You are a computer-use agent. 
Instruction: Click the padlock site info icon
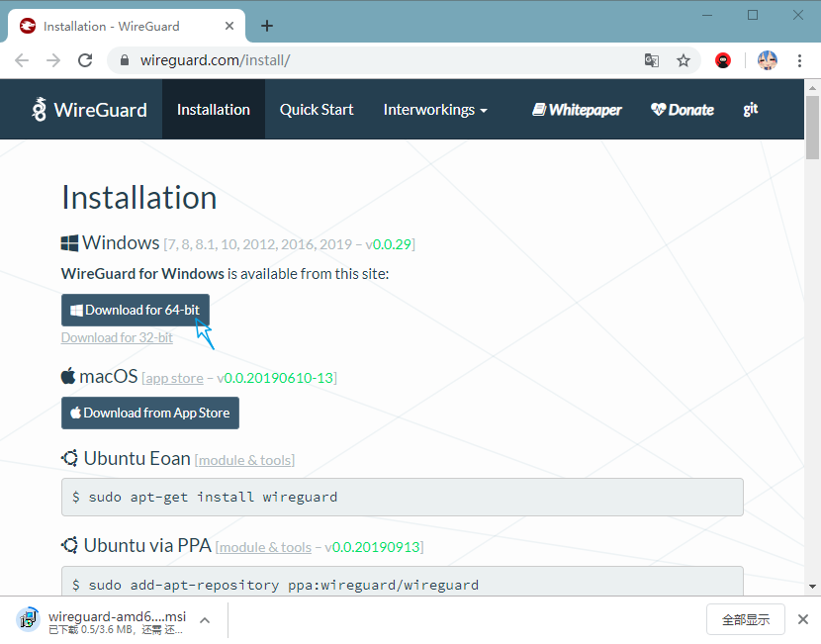(x=124, y=60)
